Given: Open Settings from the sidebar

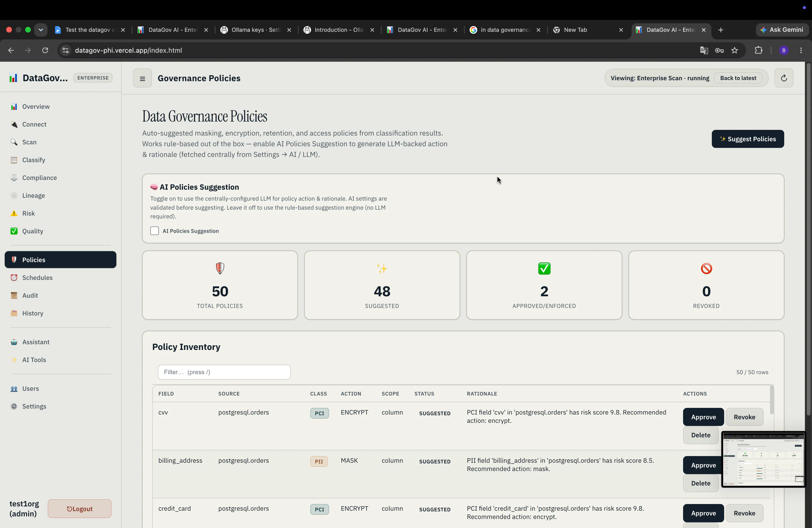Looking at the screenshot, I should [x=60, y=406].
